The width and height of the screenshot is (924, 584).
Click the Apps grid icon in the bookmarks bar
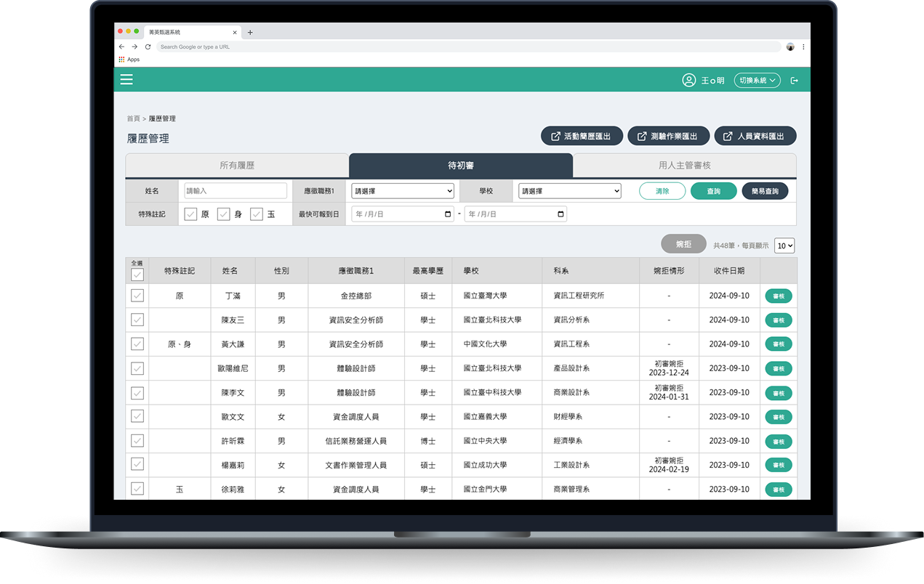(x=121, y=60)
